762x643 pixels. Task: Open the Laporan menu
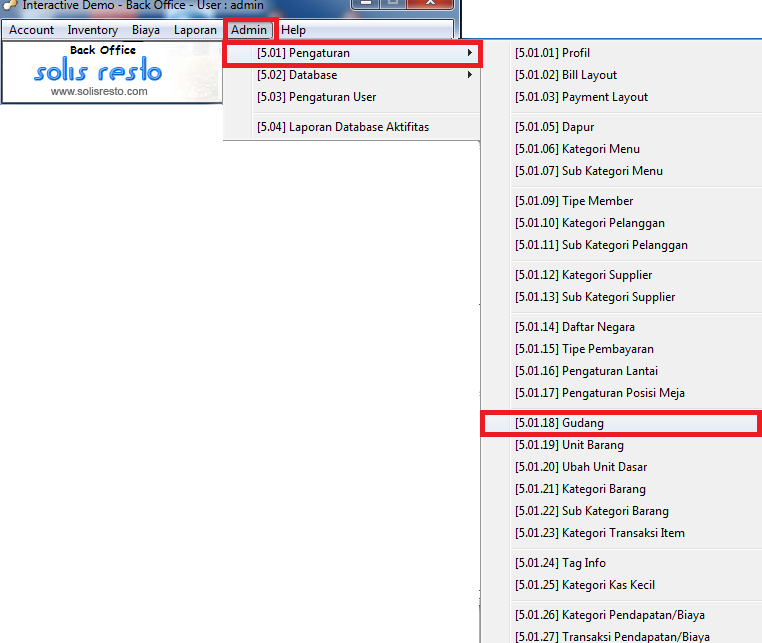[x=195, y=30]
